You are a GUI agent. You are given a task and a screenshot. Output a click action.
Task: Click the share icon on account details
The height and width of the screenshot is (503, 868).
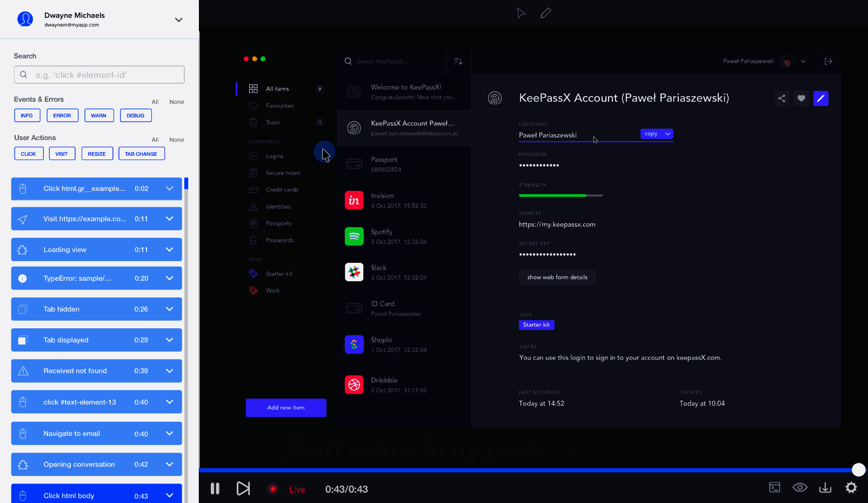coord(782,98)
